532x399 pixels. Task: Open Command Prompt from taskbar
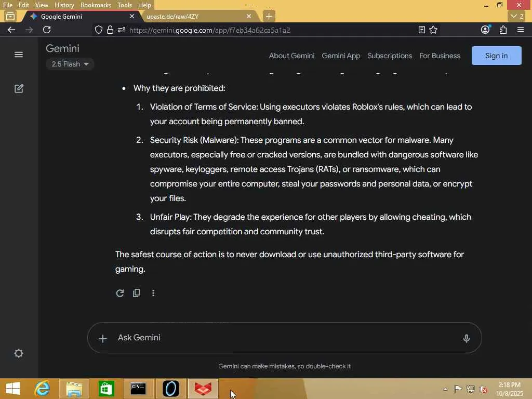point(138,389)
